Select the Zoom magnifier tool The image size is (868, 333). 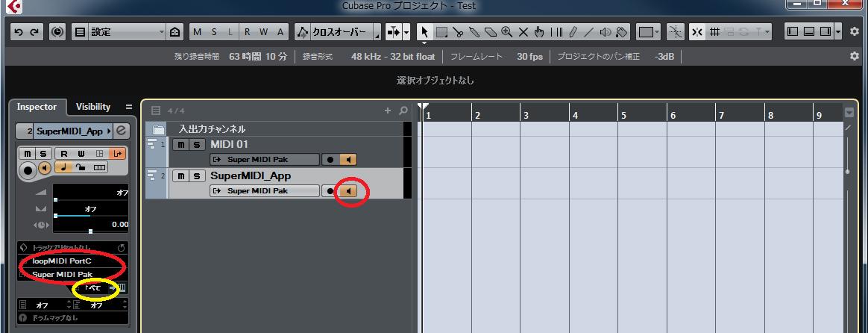(x=506, y=32)
